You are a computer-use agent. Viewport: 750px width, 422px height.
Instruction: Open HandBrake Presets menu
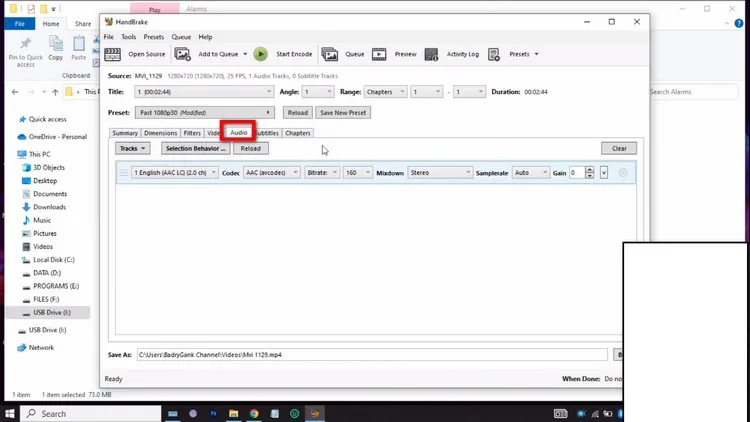click(154, 37)
